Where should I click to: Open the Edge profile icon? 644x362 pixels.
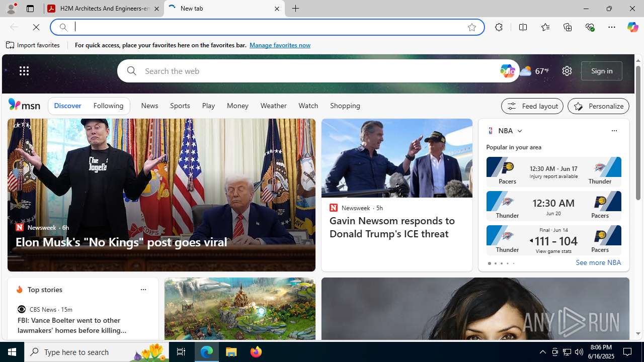pos(11,9)
